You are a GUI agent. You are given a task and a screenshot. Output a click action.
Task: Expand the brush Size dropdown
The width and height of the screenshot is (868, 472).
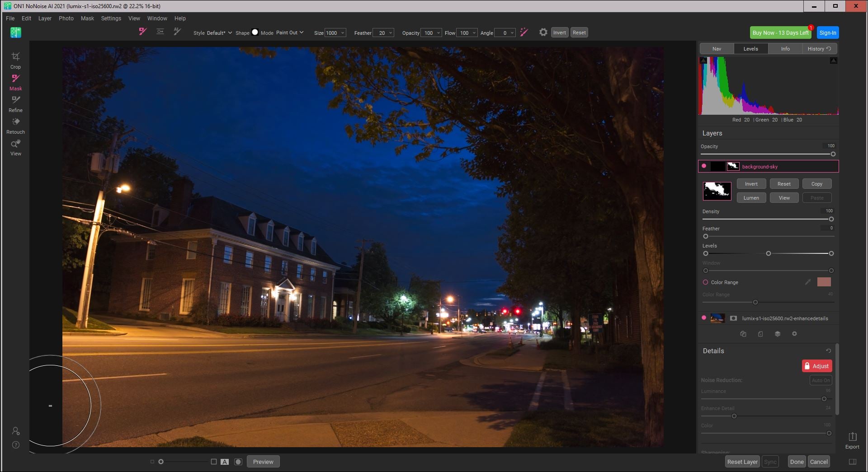point(343,33)
